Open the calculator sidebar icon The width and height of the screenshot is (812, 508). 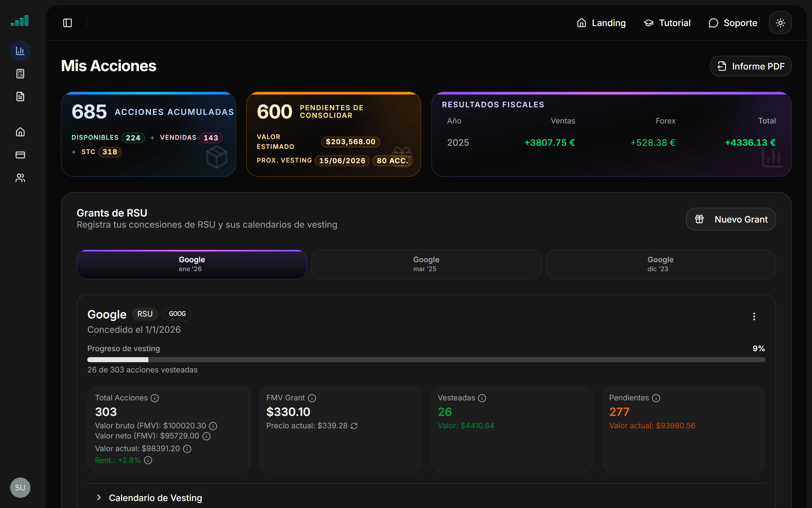pyautogui.click(x=20, y=74)
